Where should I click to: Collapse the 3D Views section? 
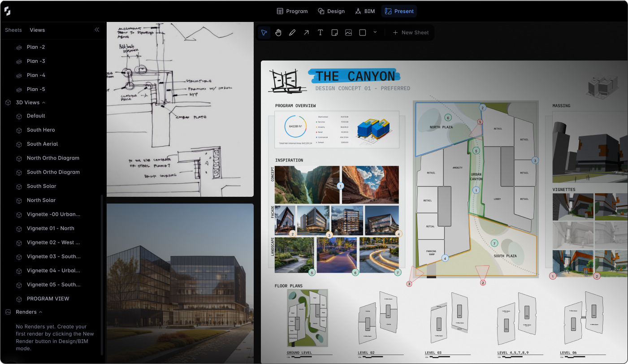(44, 102)
